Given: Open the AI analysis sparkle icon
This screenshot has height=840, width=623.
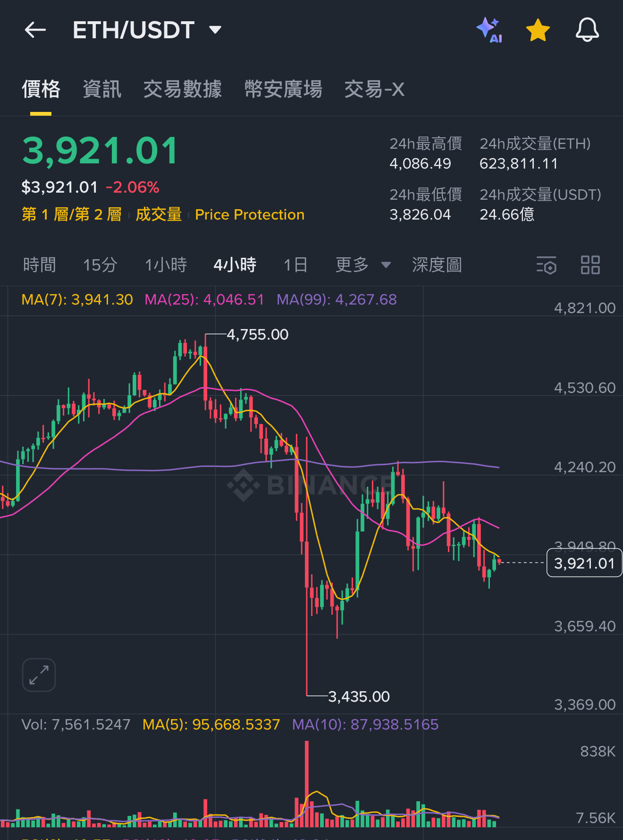Looking at the screenshot, I should pos(489,30).
